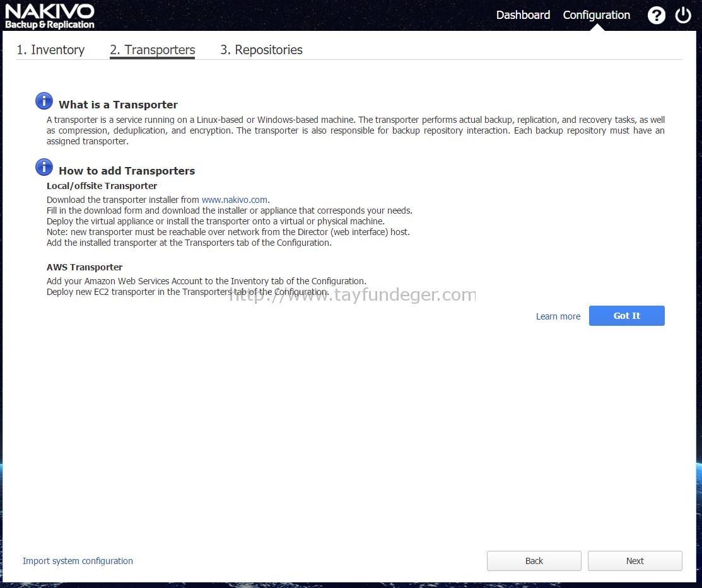
Task: Click the NAKIVO Backup & Replication logo
Action: pyautogui.click(x=50, y=16)
